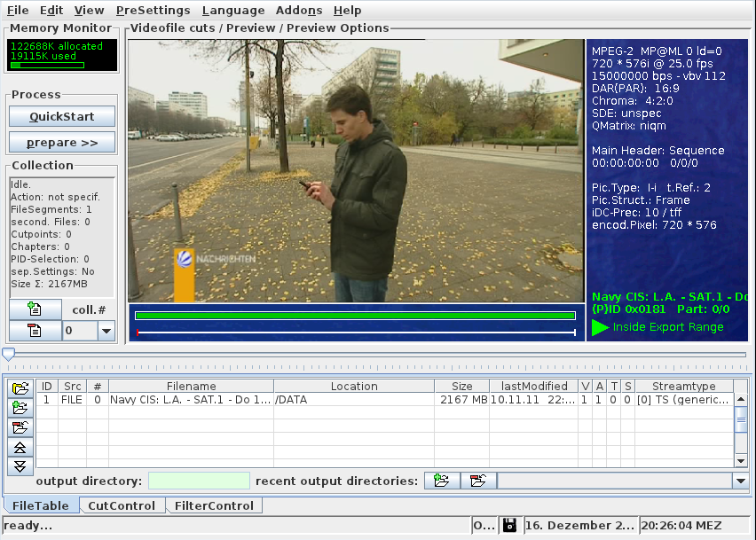Click the '10.11.11 22:...' lastModified cell
Image resolution: width=756 pixels, height=540 pixels.
[534, 400]
